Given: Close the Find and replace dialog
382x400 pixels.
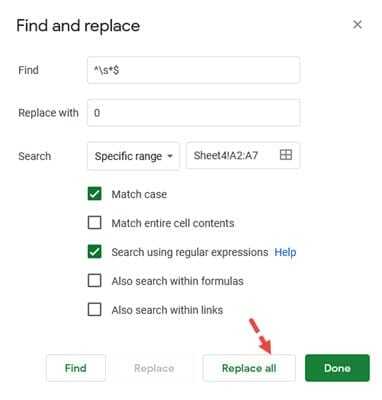Looking at the screenshot, I should pos(357,25).
